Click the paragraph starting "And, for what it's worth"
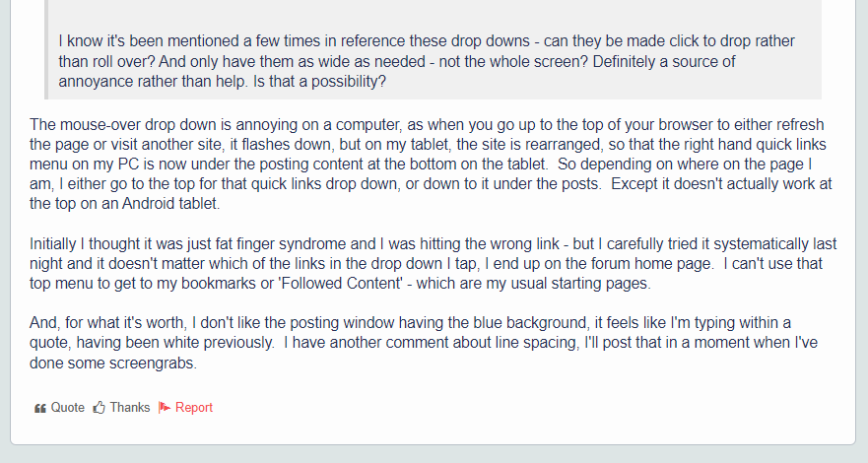 pos(424,343)
